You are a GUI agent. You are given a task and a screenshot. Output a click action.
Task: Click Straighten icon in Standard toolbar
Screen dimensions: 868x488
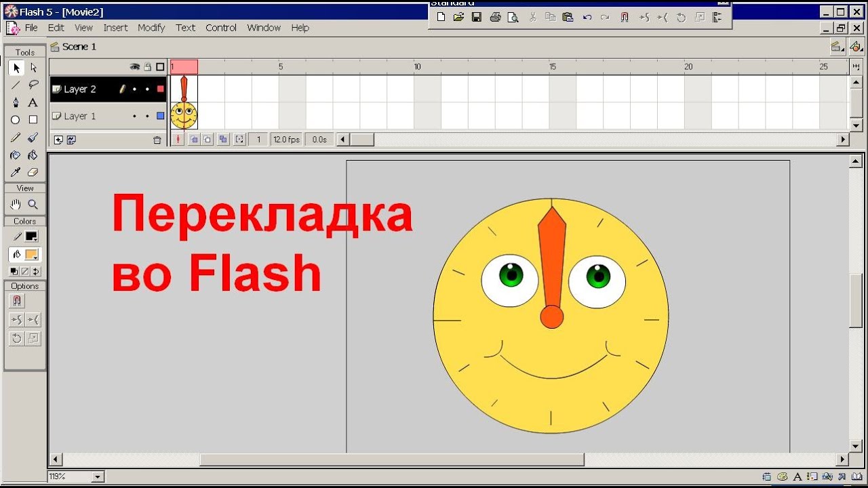pos(663,18)
